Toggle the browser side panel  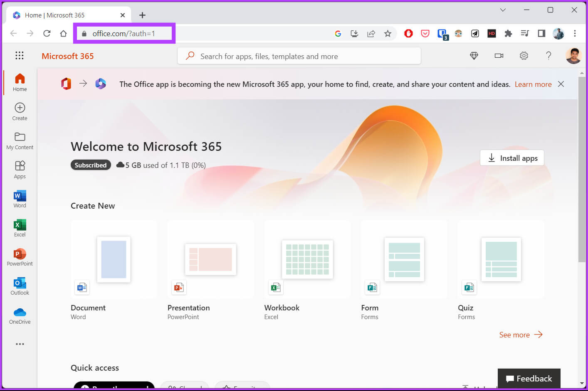[541, 34]
